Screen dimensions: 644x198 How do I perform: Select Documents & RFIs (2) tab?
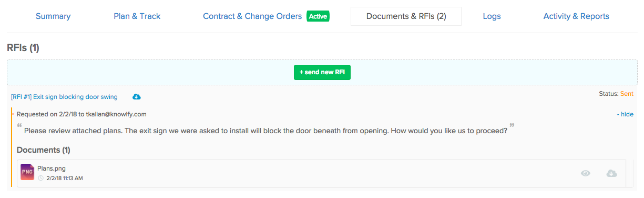pos(406,16)
